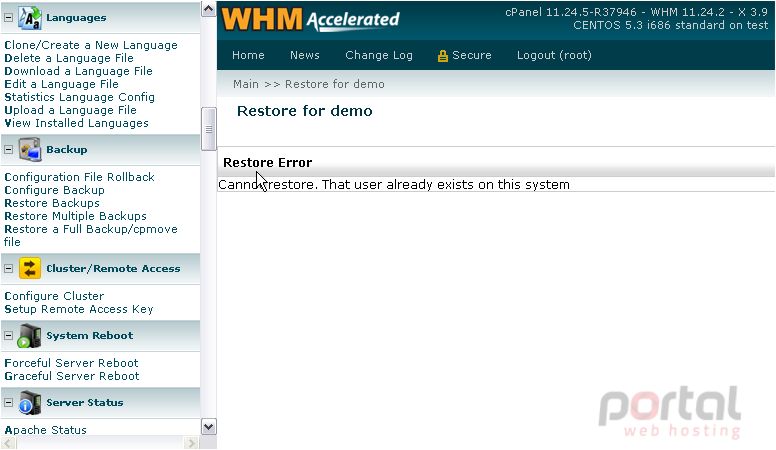Viewport: 776px width, 450px height.
Task: Click the Server Status info icon
Action: (x=30, y=402)
